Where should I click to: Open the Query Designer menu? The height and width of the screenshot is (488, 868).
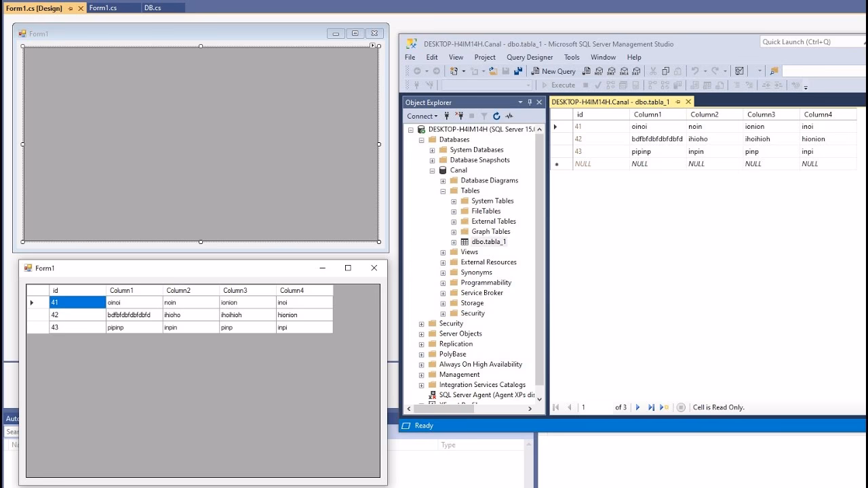[530, 58]
